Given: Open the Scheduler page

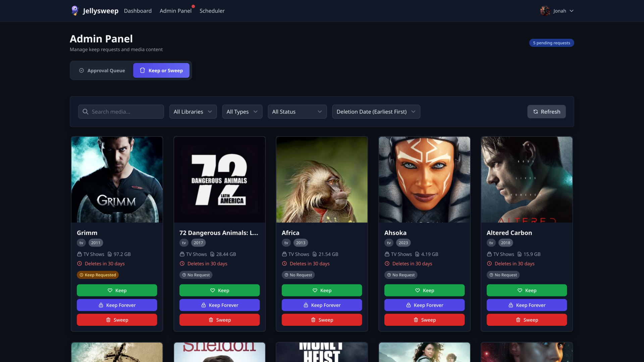Looking at the screenshot, I should click(x=212, y=11).
